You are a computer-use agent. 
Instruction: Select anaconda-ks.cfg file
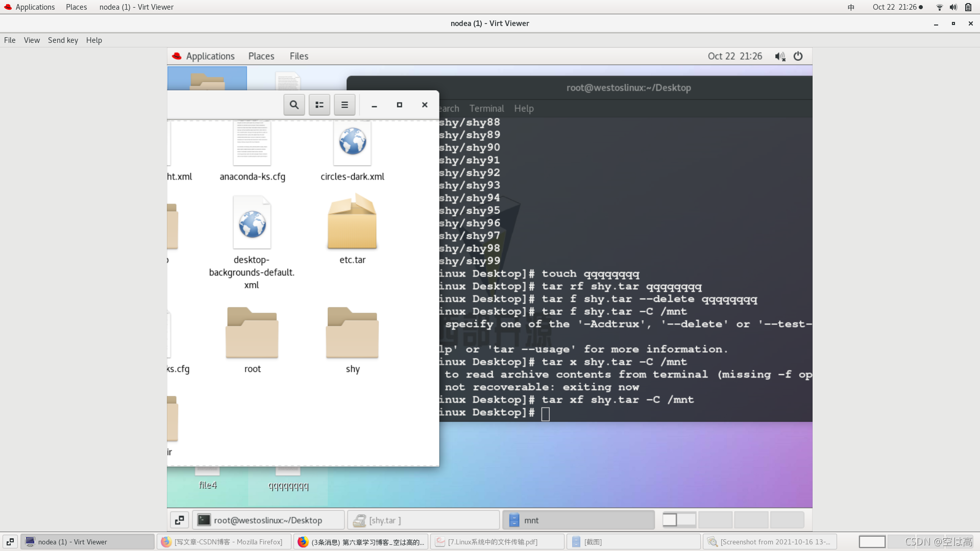click(x=252, y=144)
